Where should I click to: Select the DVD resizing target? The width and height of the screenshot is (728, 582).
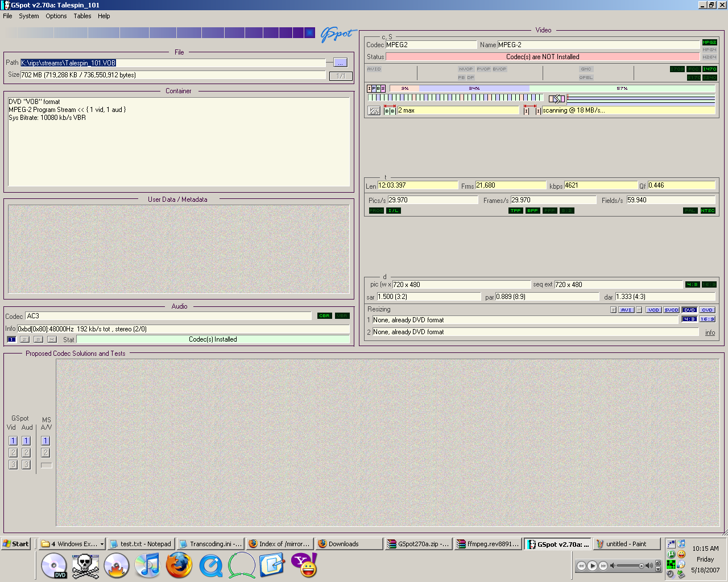(x=689, y=310)
